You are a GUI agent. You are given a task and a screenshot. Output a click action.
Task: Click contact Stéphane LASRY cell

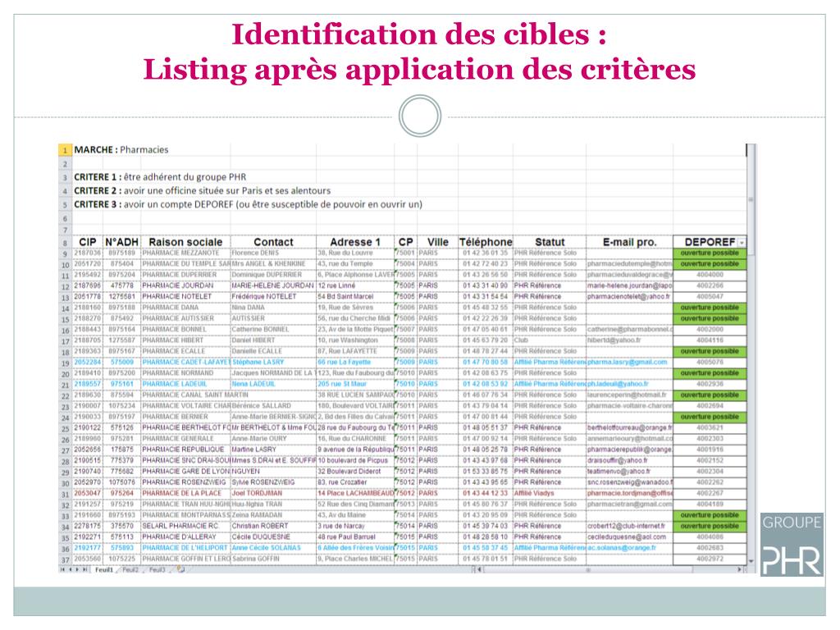273,362
